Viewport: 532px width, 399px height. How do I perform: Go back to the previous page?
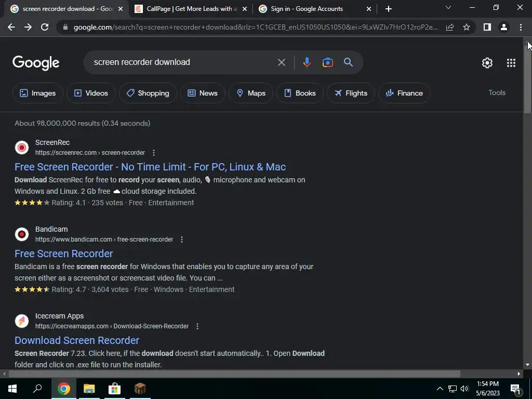pyautogui.click(x=11, y=27)
